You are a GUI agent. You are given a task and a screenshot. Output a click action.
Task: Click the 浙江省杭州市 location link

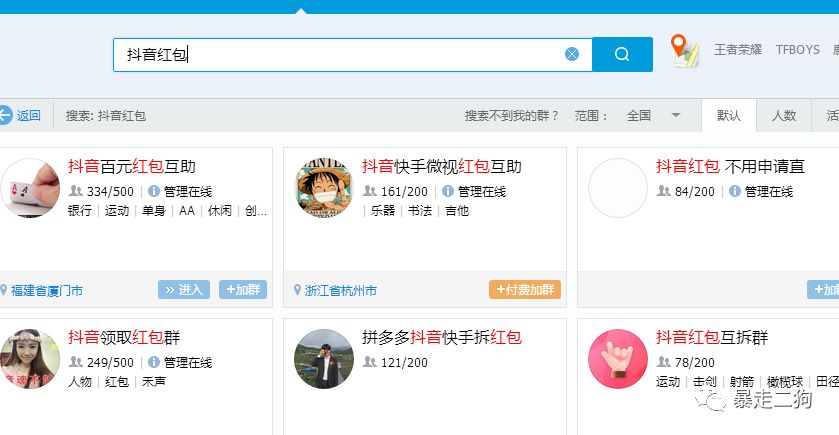click(341, 291)
